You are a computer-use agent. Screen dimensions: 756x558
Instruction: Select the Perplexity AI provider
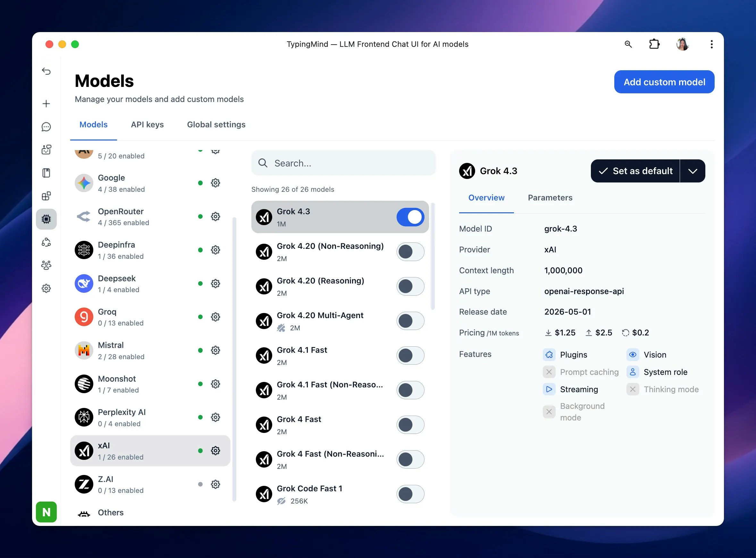click(150, 418)
